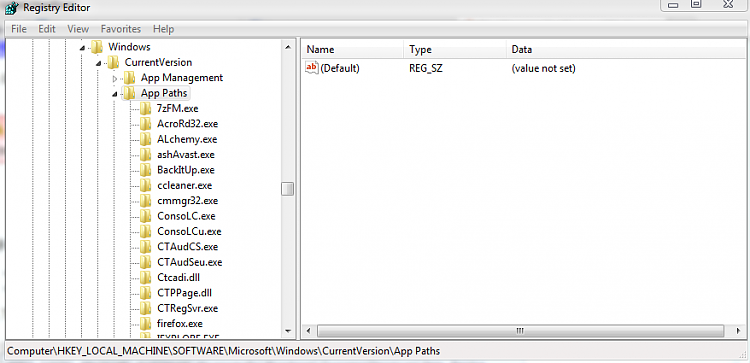Click the 7zFM.exe folder icon
750x363 pixels.
point(145,109)
